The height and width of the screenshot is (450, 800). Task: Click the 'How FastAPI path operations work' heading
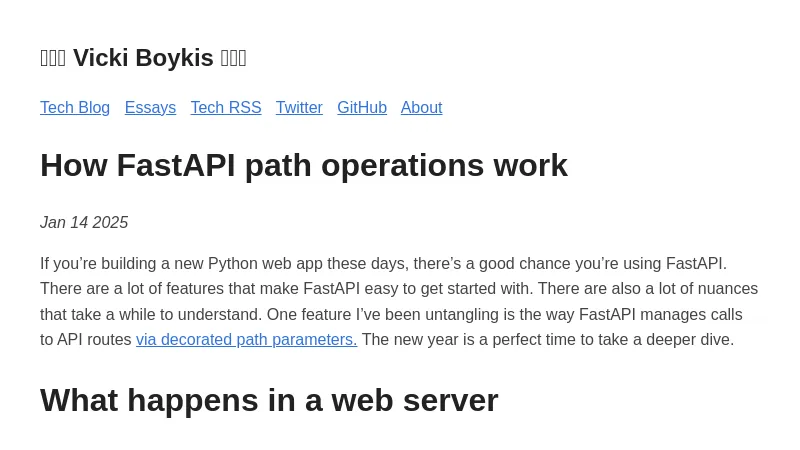coord(303,165)
